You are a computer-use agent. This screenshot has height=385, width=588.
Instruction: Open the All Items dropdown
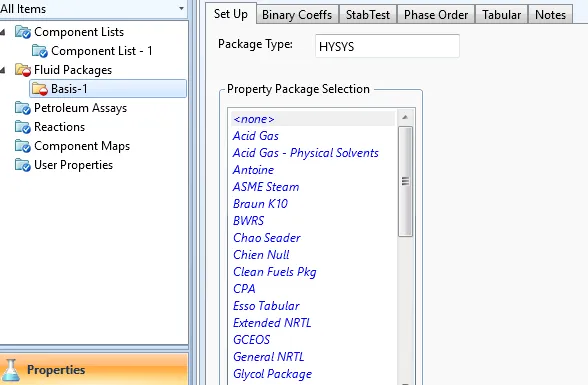pyautogui.click(x=181, y=8)
